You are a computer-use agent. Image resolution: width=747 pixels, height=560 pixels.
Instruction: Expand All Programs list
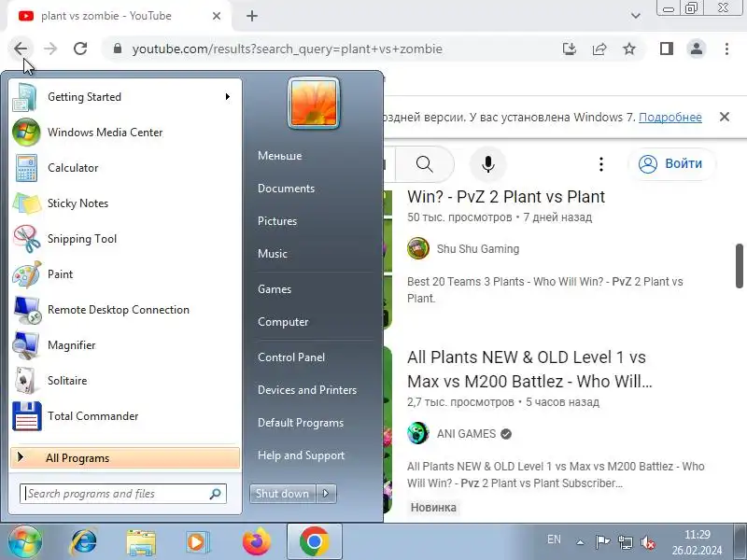(125, 458)
